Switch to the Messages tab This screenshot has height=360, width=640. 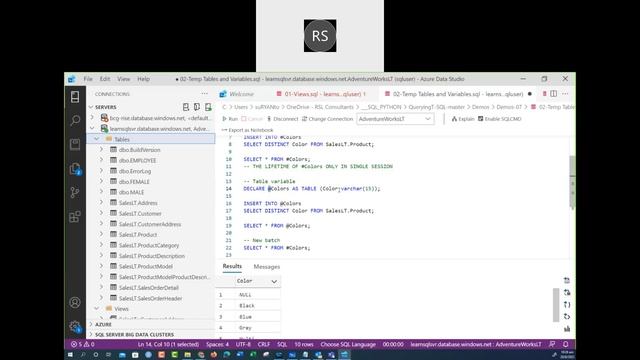(x=267, y=267)
